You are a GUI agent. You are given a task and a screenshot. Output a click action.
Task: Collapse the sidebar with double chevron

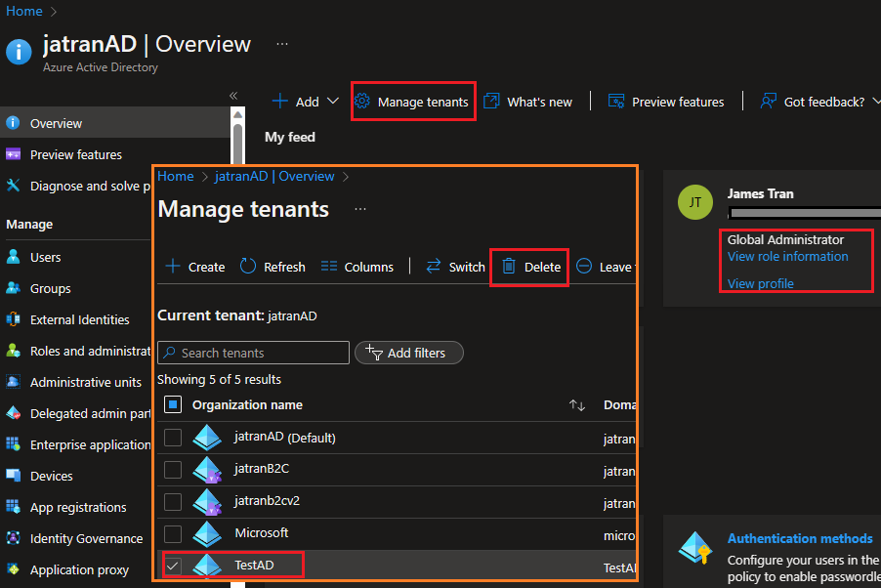[233, 96]
